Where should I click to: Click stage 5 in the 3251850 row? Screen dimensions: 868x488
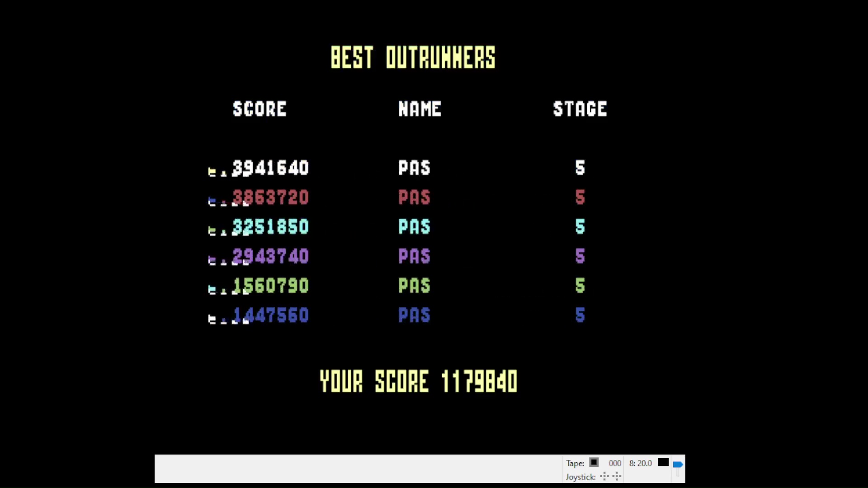pos(580,227)
